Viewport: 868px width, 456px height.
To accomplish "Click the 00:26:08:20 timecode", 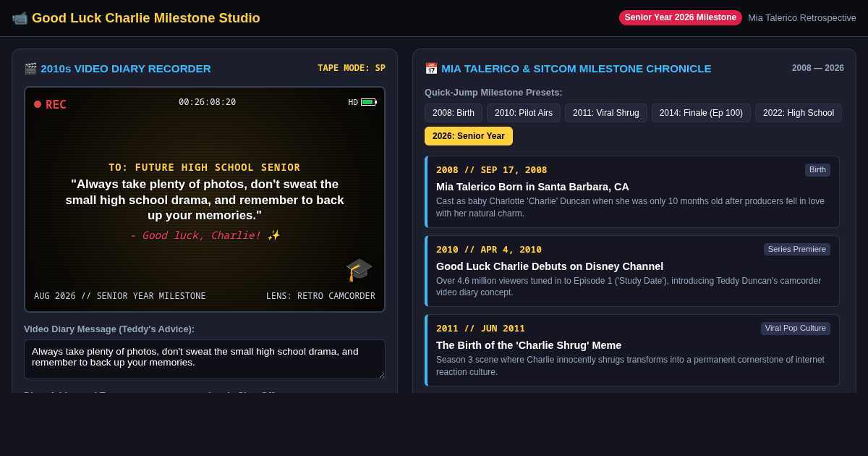I will (208, 102).
